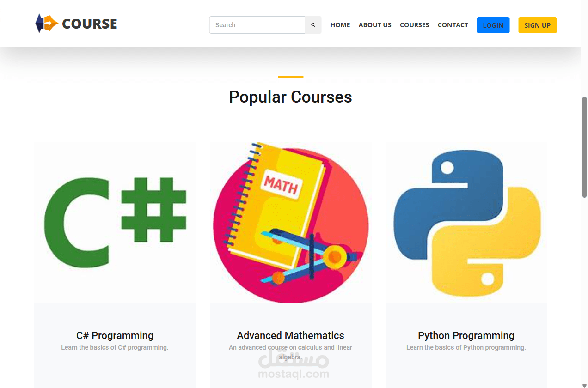Click inside the Search input field
The width and height of the screenshot is (588, 388).
point(257,25)
